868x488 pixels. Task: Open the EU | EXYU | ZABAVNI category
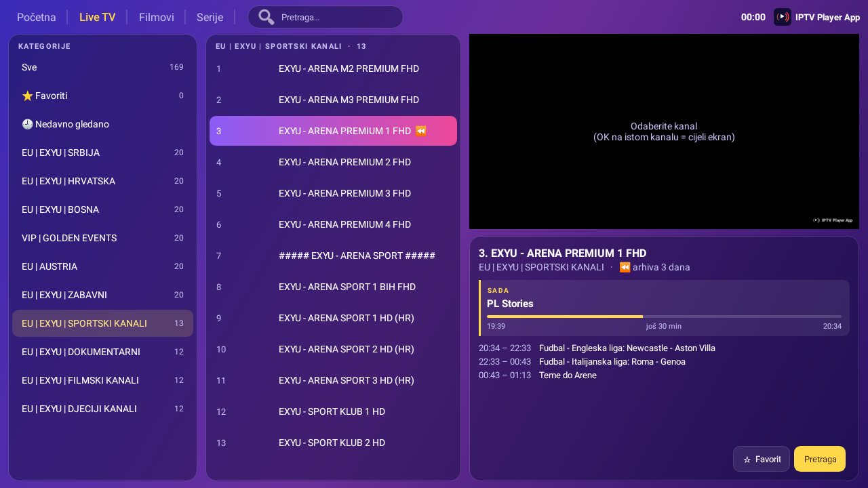click(x=102, y=295)
